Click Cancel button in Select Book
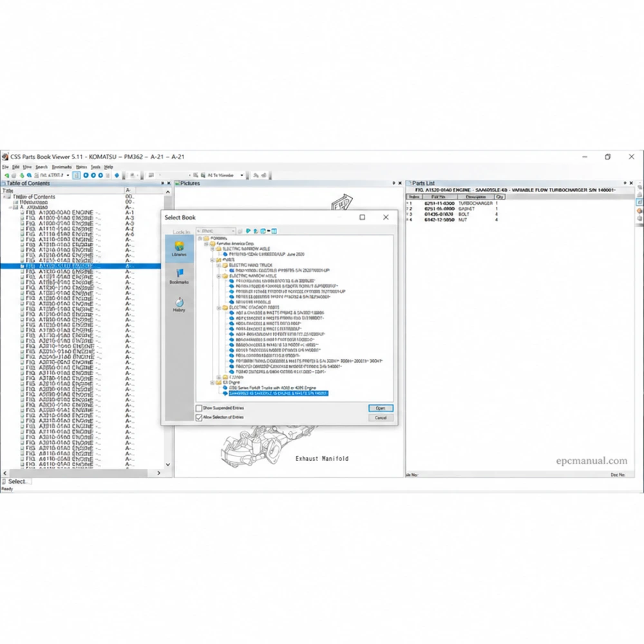 tap(381, 418)
